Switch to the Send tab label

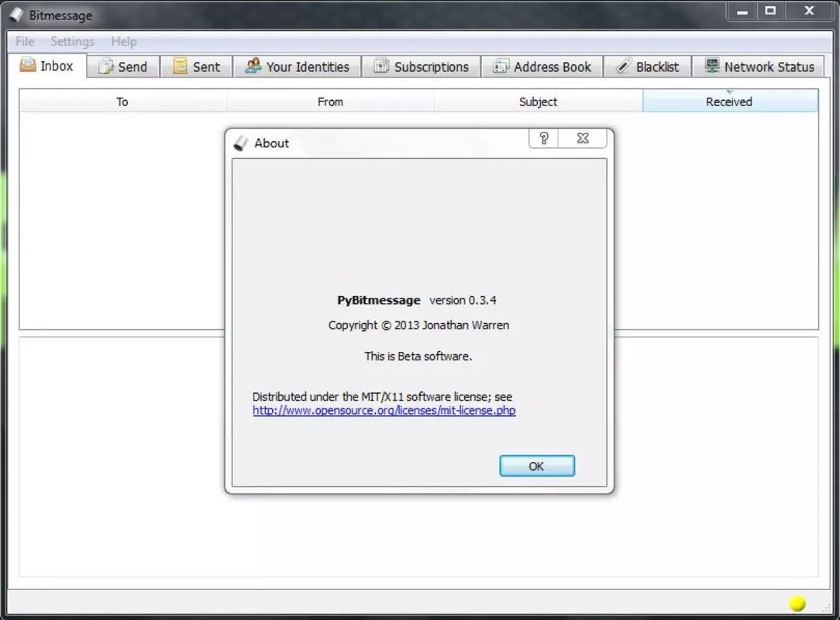(133, 67)
